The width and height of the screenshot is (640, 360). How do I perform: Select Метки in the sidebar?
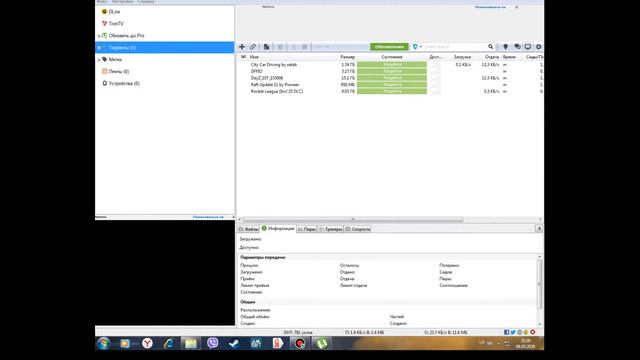point(115,60)
